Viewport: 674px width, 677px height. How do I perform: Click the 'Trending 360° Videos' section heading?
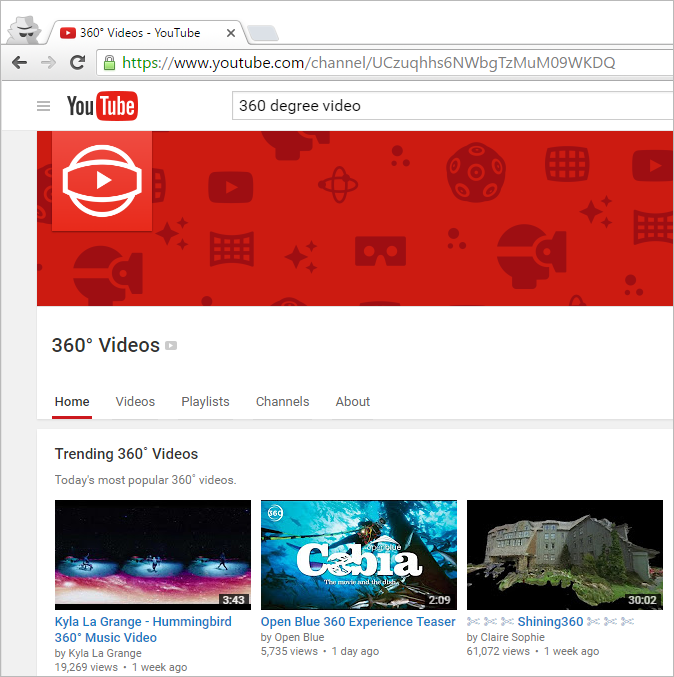coord(127,454)
